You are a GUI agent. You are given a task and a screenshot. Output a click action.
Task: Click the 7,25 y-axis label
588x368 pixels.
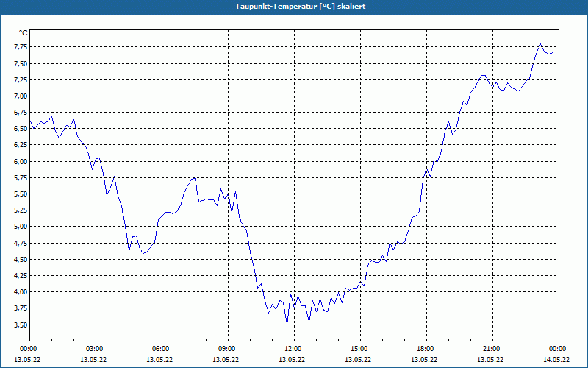click(x=21, y=79)
